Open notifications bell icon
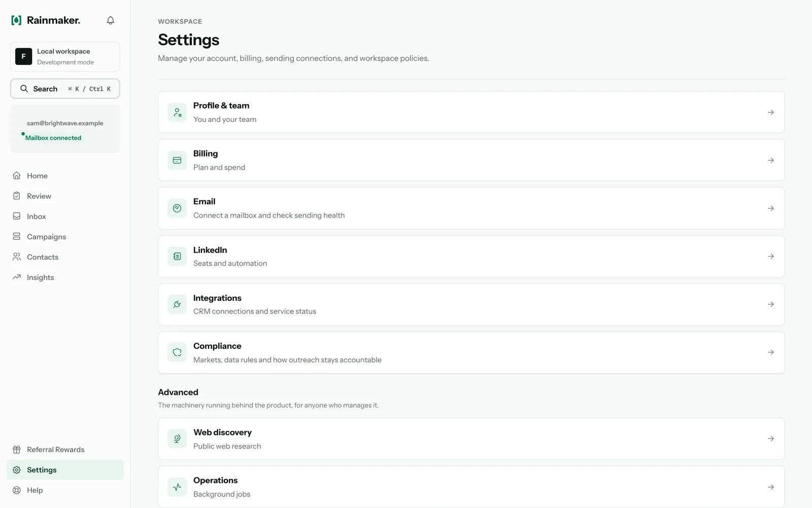 click(x=110, y=20)
